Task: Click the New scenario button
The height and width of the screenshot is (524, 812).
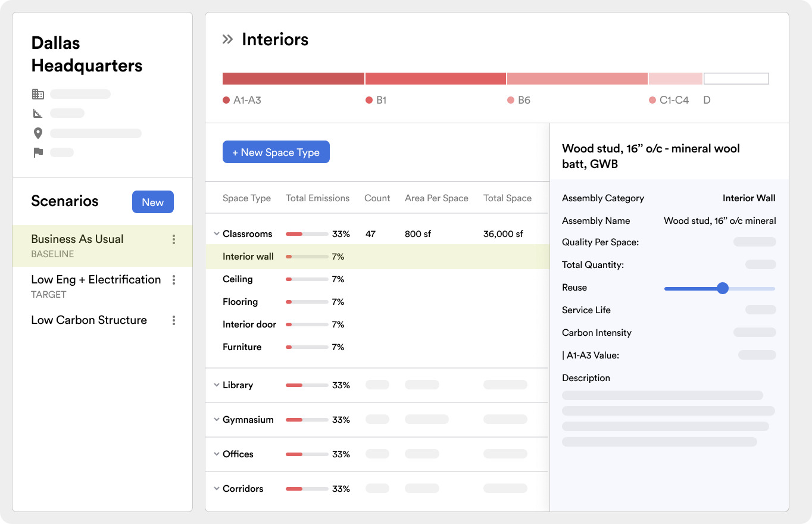Action: 152,202
